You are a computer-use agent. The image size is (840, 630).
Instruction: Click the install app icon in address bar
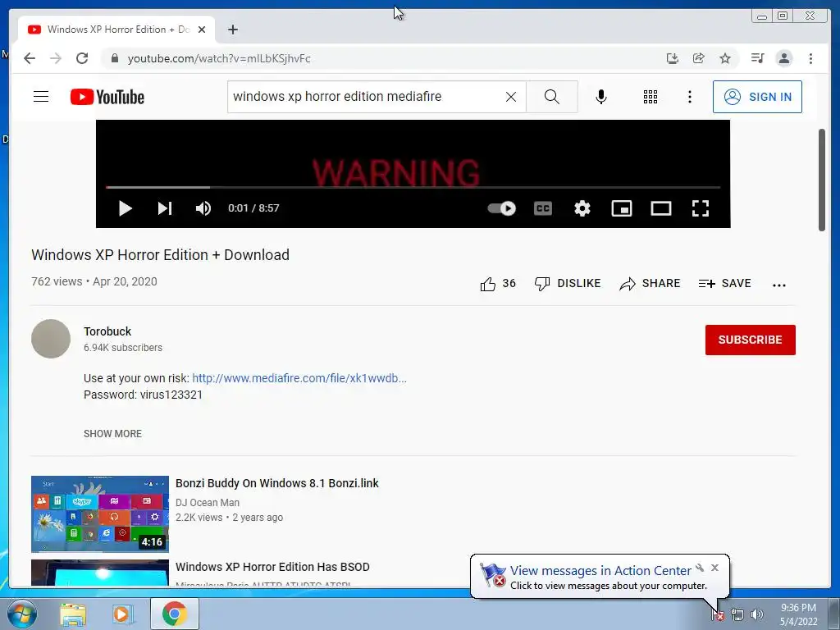point(673,58)
